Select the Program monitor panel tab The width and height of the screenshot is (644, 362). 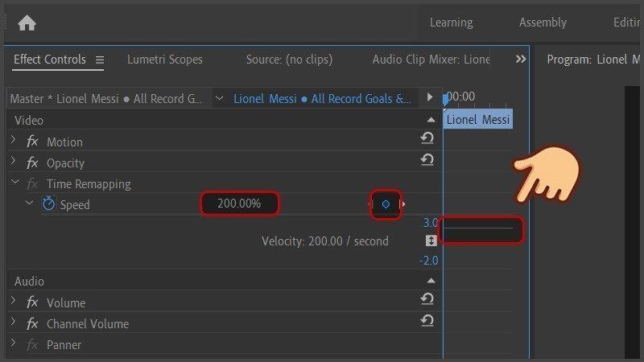point(593,60)
